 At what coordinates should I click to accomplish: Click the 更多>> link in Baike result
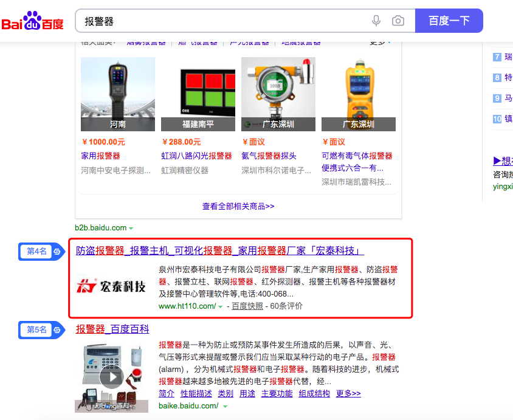coord(348,393)
